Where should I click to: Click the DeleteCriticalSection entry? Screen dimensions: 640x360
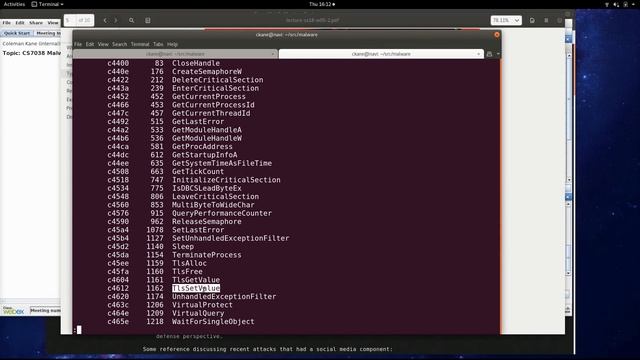pos(218,80)
